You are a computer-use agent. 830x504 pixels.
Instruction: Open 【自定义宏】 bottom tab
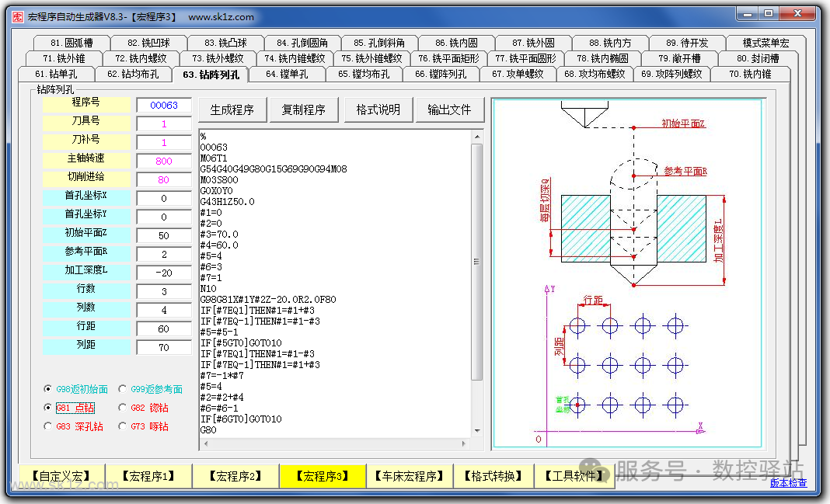[61, 476]
